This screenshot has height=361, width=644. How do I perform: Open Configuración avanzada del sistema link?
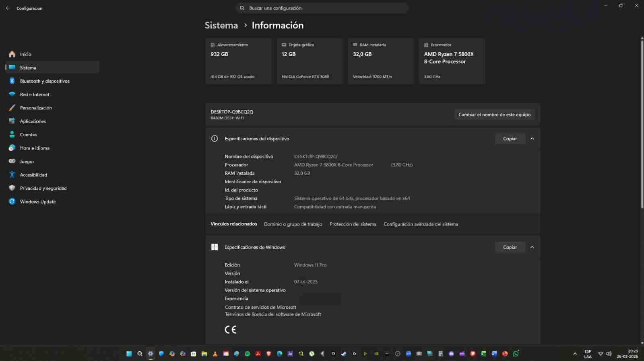[x=421, y=224]
